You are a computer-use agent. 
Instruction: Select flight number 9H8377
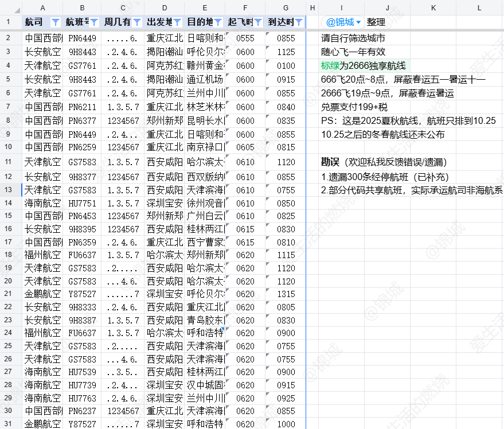[x=82, y=177]
